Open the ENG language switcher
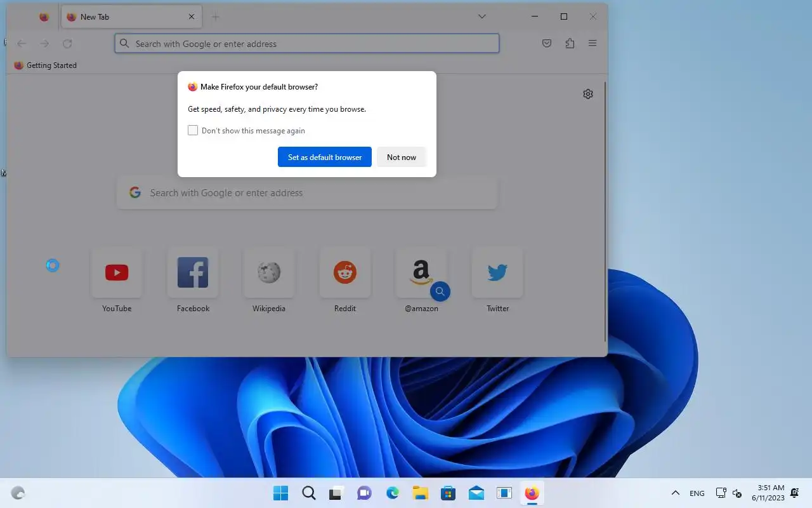Viewport: 812px width, 508px height. coord(697,493)
